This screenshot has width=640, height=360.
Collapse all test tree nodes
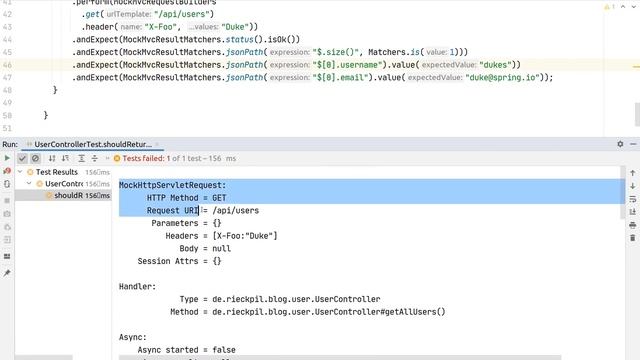coord(95,158)
